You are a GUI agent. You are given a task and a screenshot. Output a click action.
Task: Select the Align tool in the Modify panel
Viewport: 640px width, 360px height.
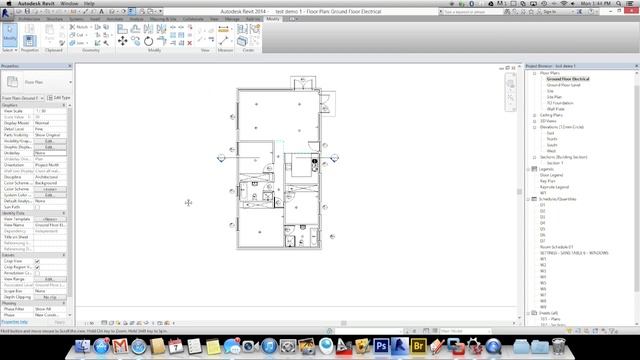click(x=122, y=29)
